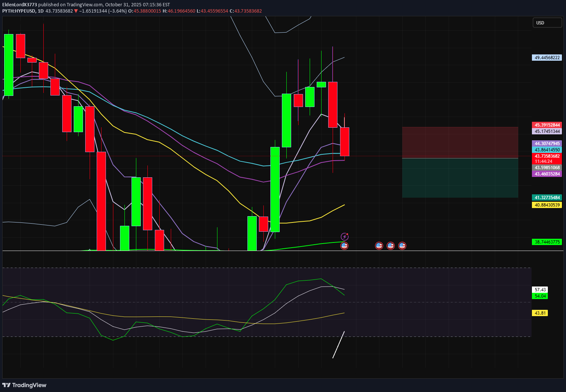Open the EldenLordX3773 author profile link

coord(20,5)
